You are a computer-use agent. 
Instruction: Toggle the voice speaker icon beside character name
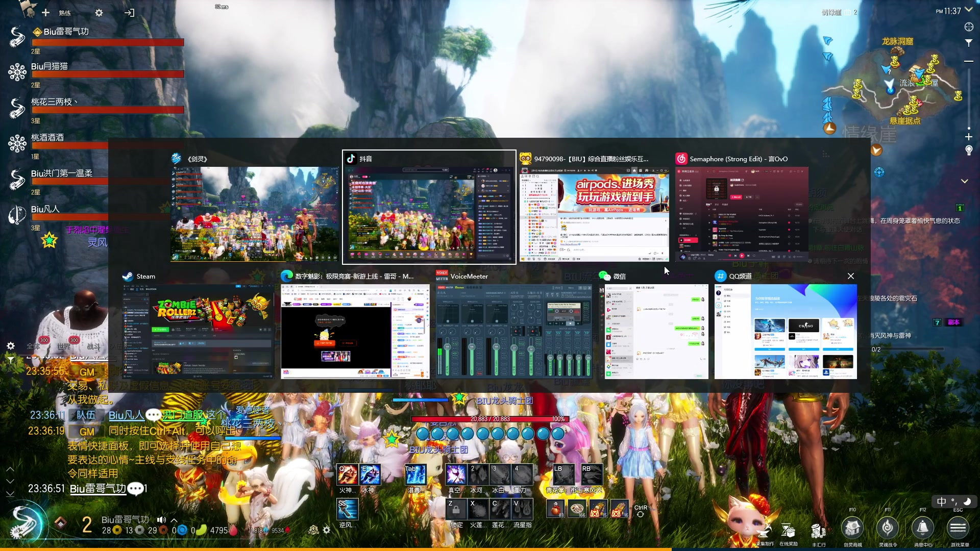(161, 520)
